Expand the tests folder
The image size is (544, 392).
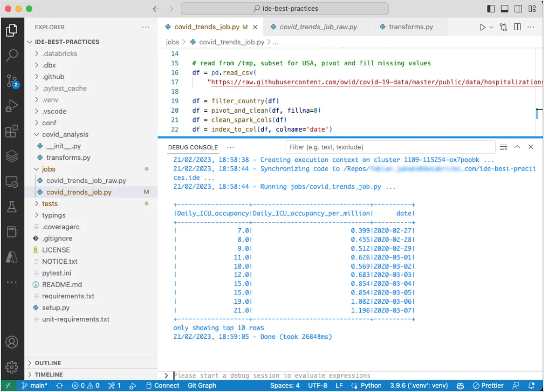click(x=50, y=204)
